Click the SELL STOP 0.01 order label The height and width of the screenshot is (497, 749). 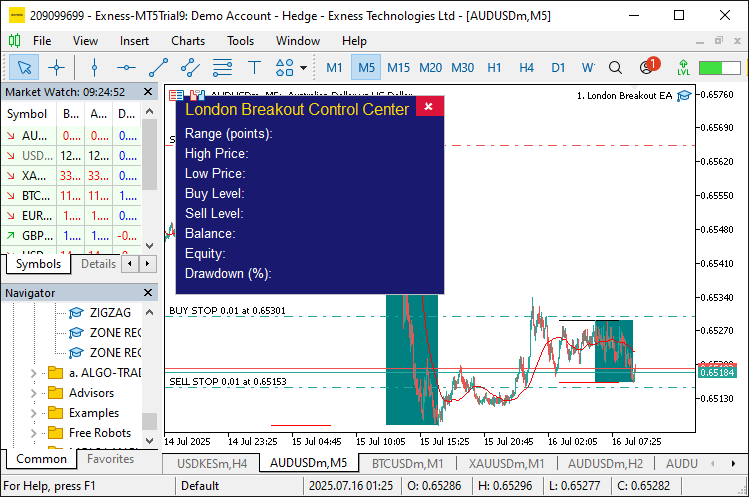click(228, 381)
